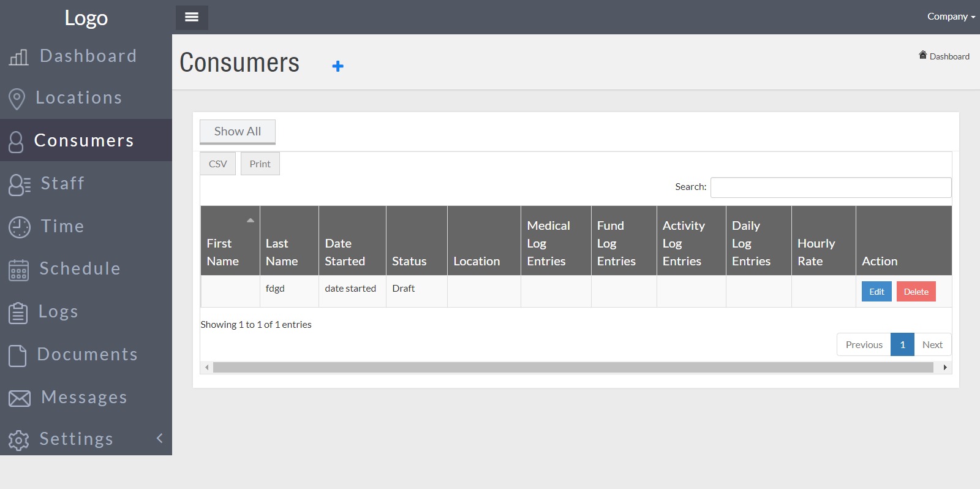Click the Logo text in sidebar
This screenshot has width=980, height=489.
pyautogui.click(x=86, y=18)
